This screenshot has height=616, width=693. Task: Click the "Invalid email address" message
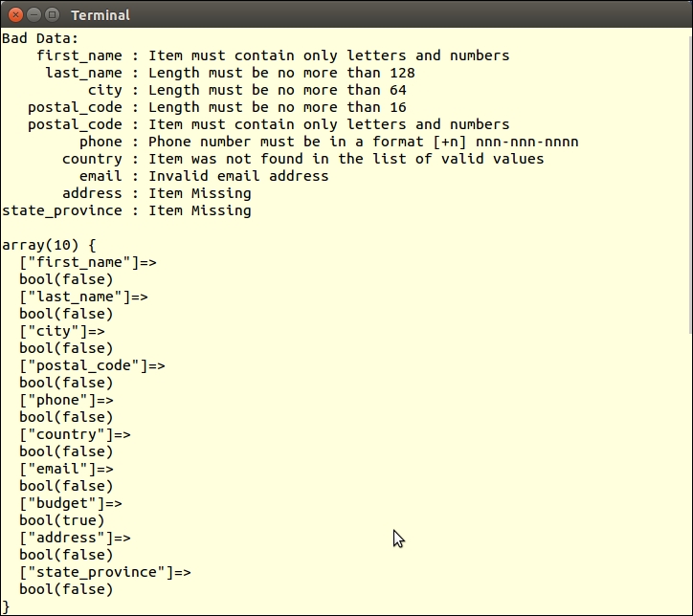coord(238,176)
